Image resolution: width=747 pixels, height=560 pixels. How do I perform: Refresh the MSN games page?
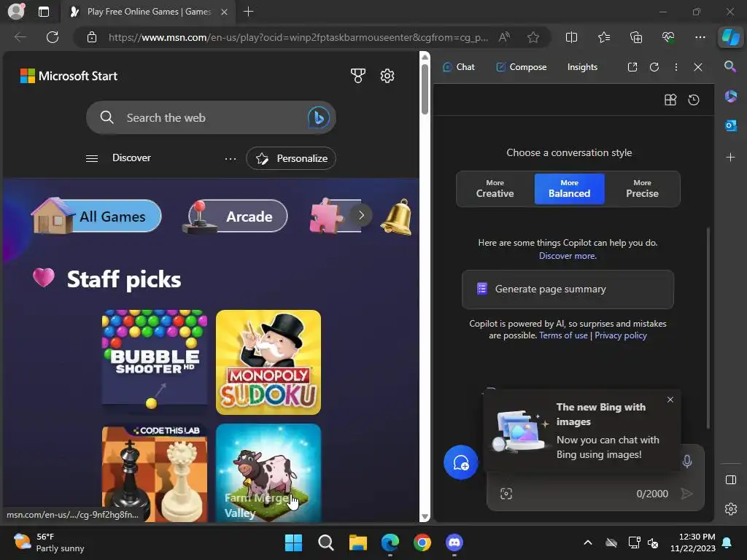(53, 37)
